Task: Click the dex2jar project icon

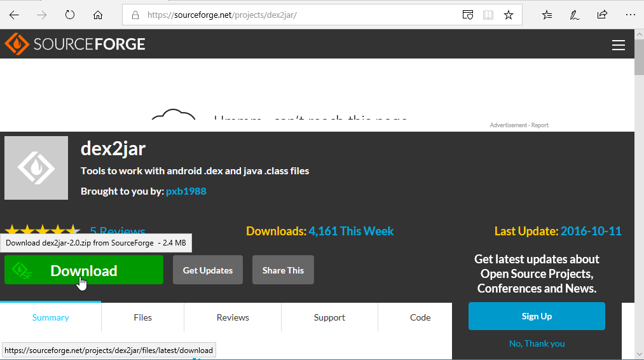Action: 36,168
